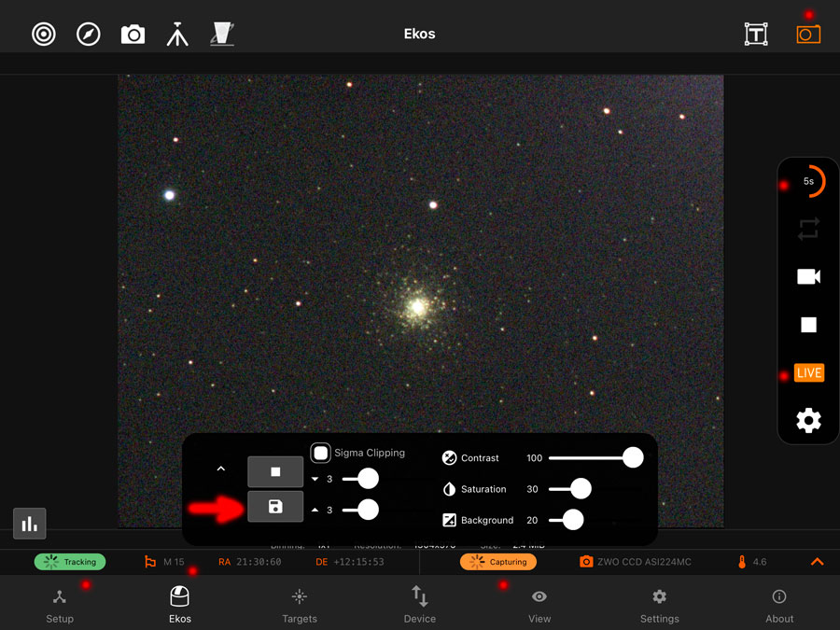Collapse the live stacking panel chevron
840x630 pixels.
pos(221,469)
